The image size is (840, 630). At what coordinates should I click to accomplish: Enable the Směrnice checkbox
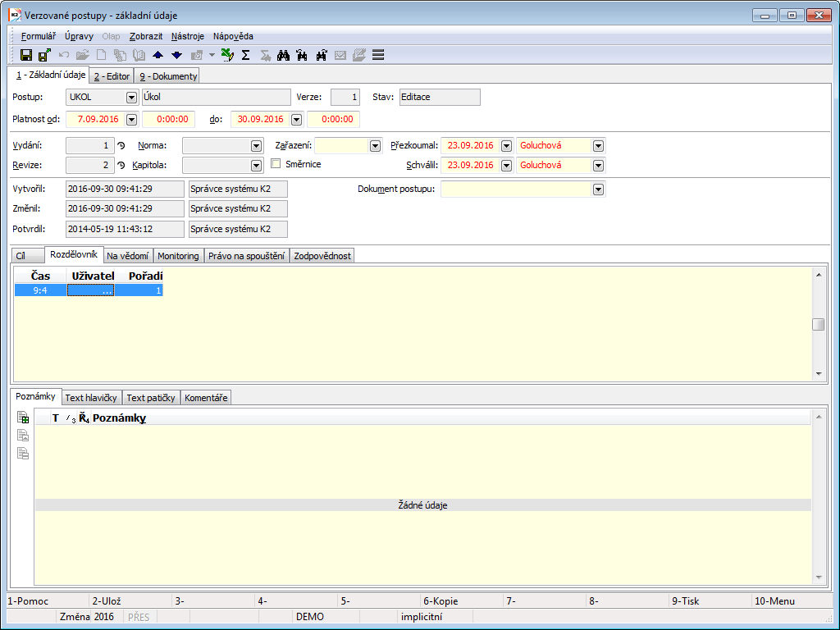(276, 164)
